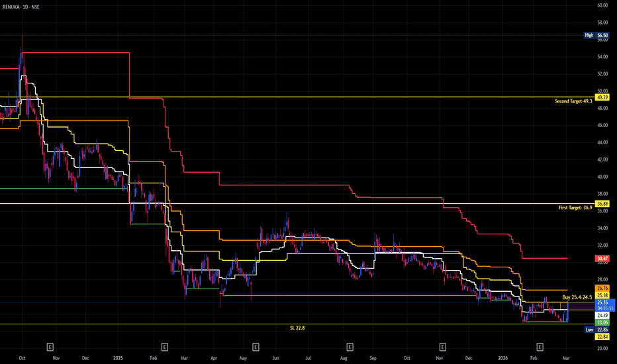Select the 'Buy 25.4-24.5' text label
The width and height of the screenshot is (617, 364).
pos(577,298)
